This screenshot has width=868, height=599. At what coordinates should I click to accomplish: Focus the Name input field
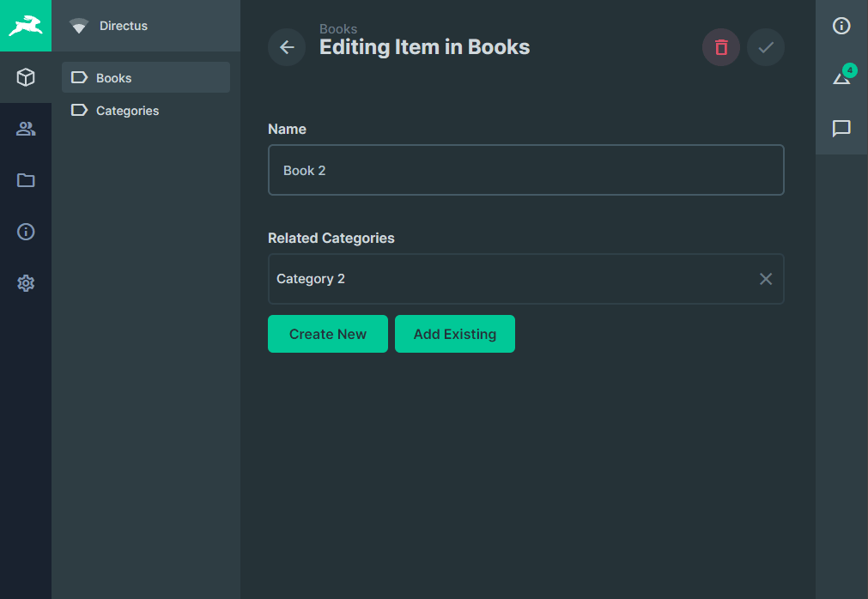pos(526,170)
